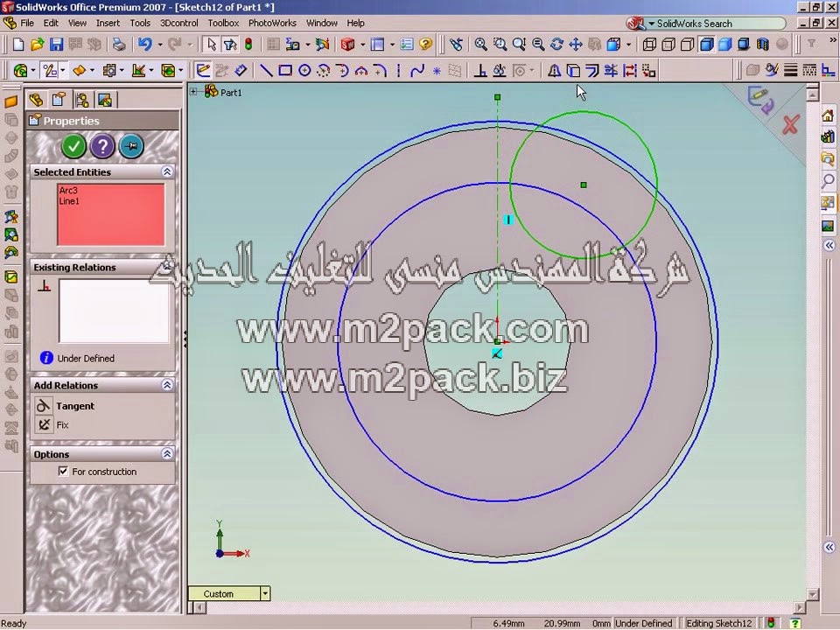Undo the last action
The image size is (840, 630).
point(145,44)
